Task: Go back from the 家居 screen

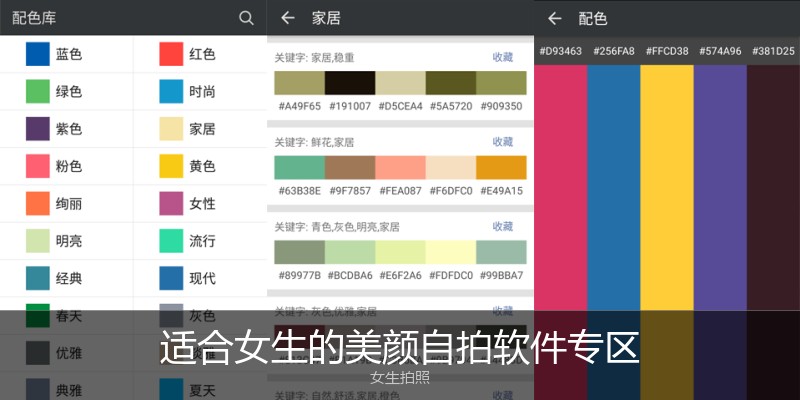Action: pyautogui.click(x=288, y=18)
